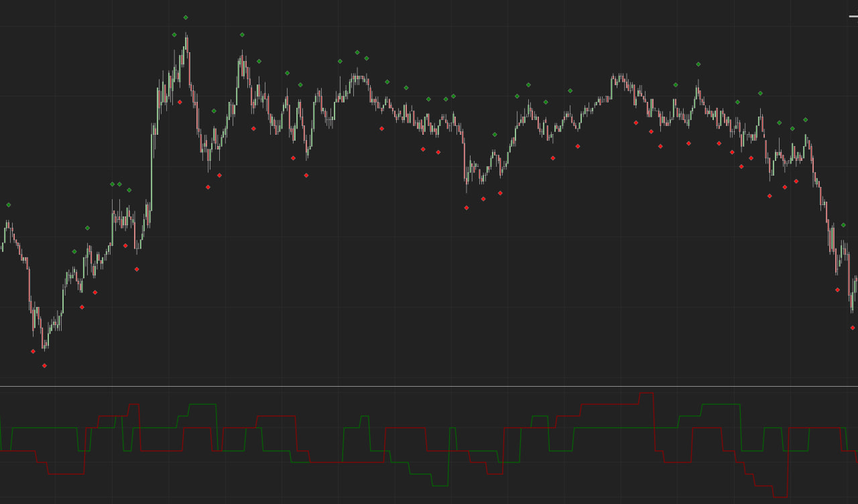Click the red diamond directly beneath the chart's peak candles

180,102
